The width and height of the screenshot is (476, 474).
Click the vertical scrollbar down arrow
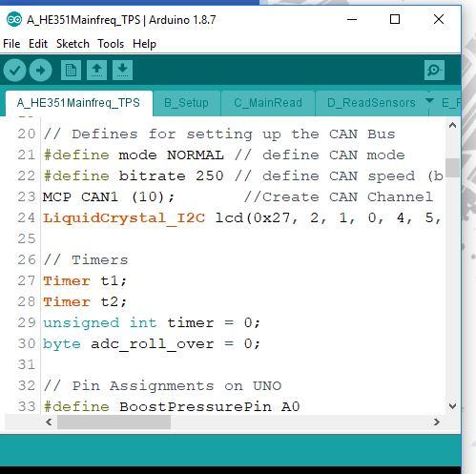[x=452, y=406]
